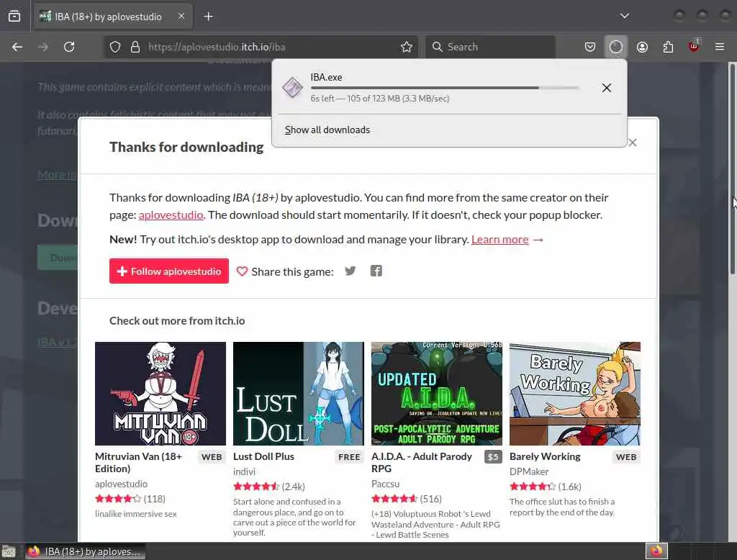Open a new browser tab

(208, 17)
